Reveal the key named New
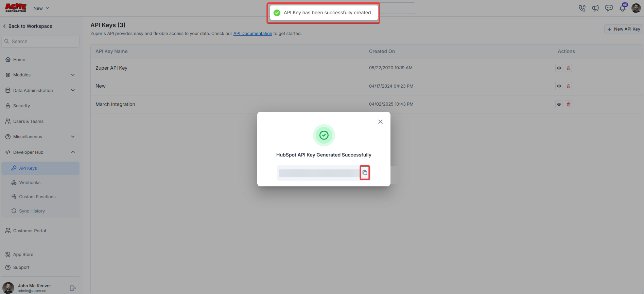 559,86
